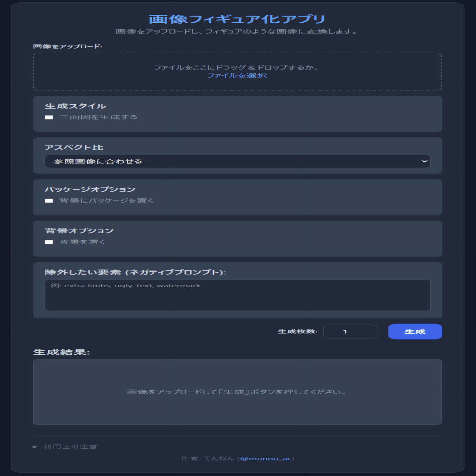This screenshot has height=476, width=476.
Task: Click the 背景にパッケージを置く label text
Action: (x=106, y=201)
